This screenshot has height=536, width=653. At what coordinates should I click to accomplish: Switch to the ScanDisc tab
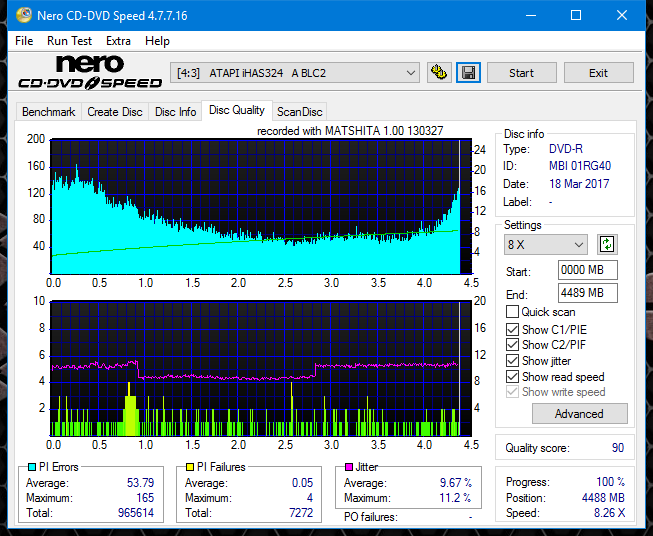click(300, 112)
